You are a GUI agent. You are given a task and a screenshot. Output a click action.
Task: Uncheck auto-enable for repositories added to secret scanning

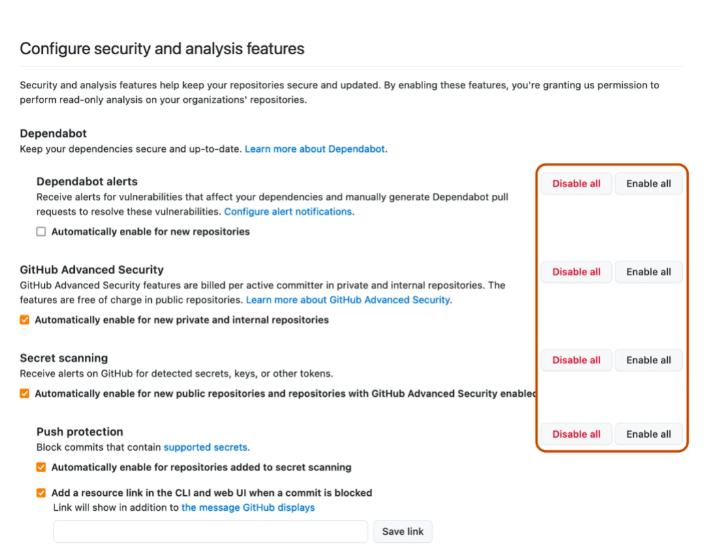(41, 467)
